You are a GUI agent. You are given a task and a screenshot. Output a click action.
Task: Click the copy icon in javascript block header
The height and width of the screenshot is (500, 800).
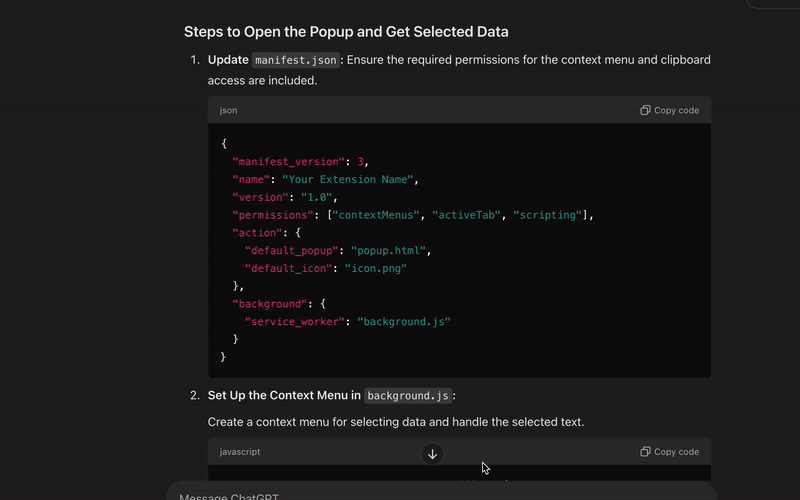pyautogui.click(x=645, y=452)
